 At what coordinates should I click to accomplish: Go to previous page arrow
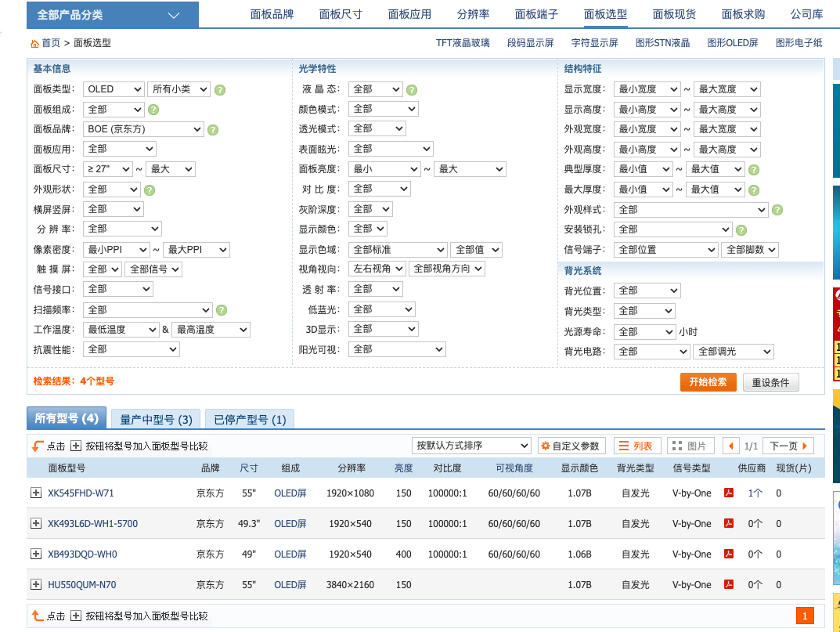pos(730,446)
